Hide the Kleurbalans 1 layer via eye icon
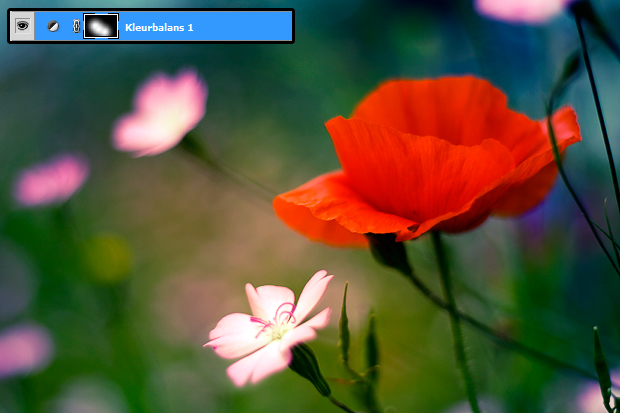Image resolution: width=620 pixels, height=413 pixels. click(x=22, y=27)
